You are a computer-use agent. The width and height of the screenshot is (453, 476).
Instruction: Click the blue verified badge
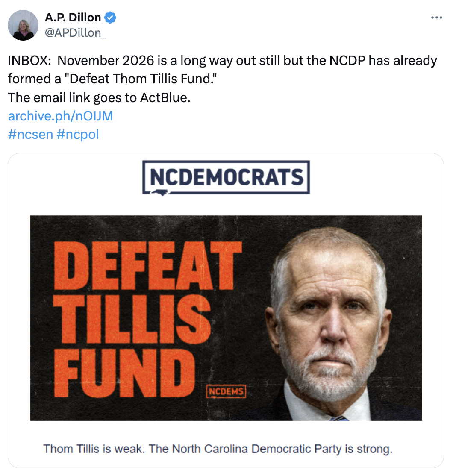click(110, 18)
